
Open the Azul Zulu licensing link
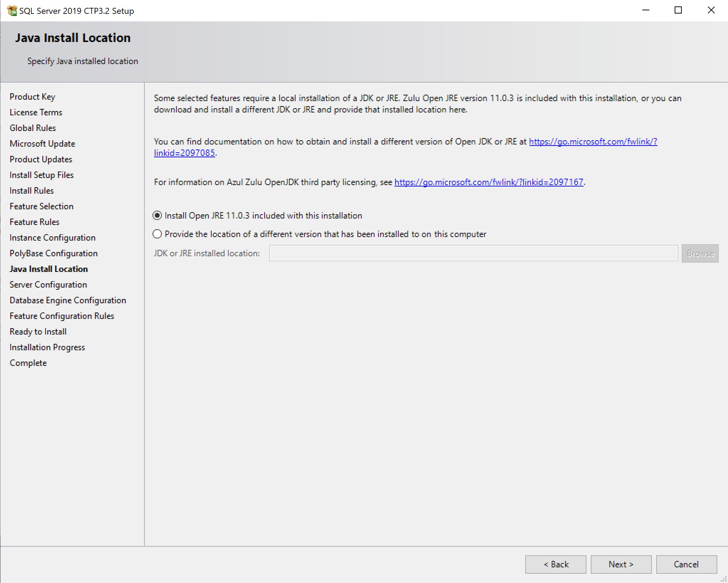click(x=487, y=182)
